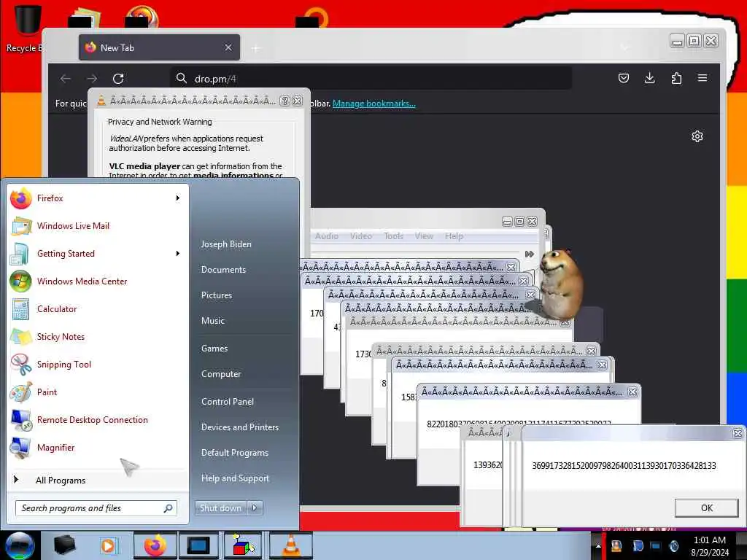Show hidden system tray icons
Viewport: 747px width, 560px height.
[x=598, y=545]
